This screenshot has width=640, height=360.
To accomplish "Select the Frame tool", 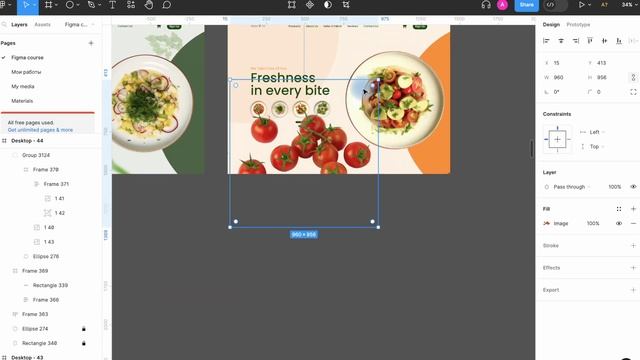I will coord(49,5).
